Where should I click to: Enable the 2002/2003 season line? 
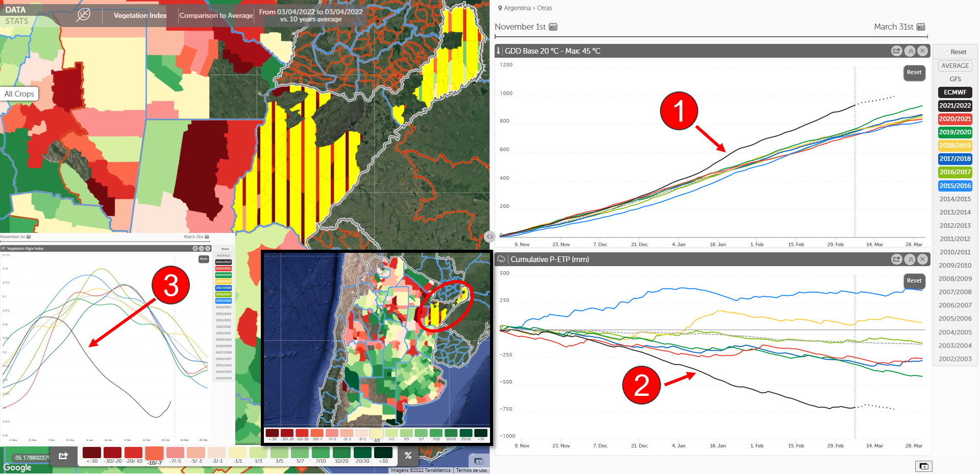(955, 359)
